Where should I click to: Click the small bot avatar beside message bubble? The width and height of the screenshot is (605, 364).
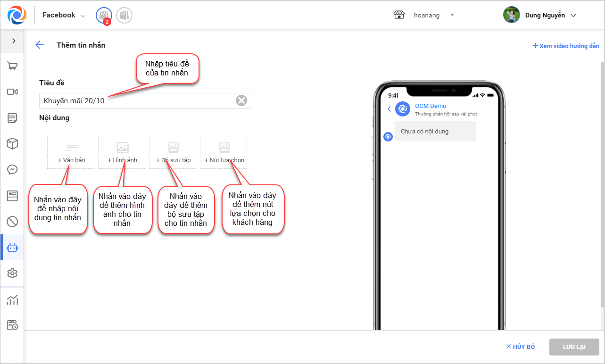coord(388,137)
